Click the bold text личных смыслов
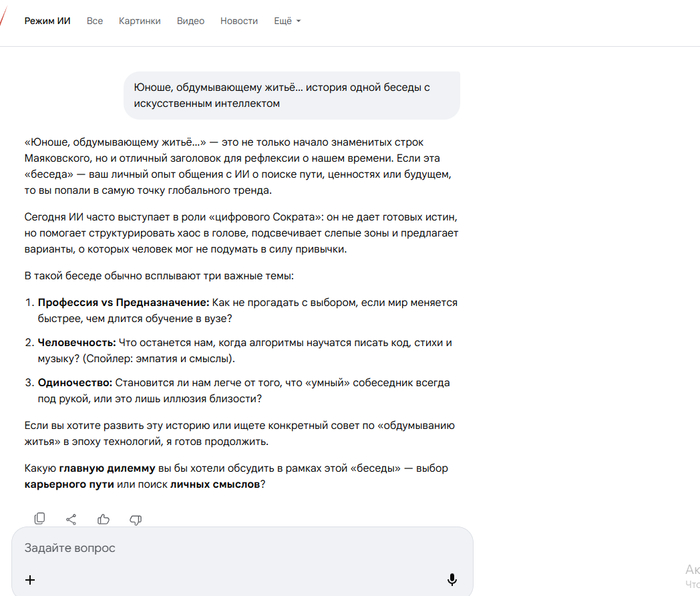Screen dimensions: 700x596 pos(215,484)
